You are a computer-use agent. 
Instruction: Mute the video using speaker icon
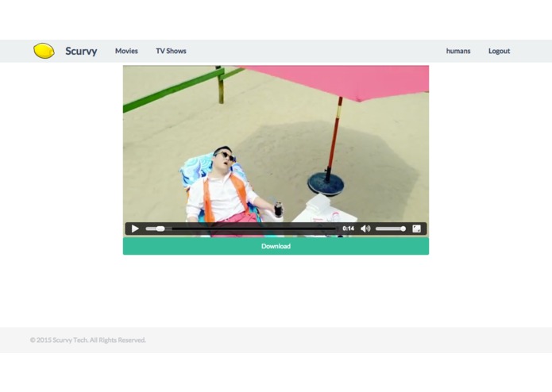point(365,229)
